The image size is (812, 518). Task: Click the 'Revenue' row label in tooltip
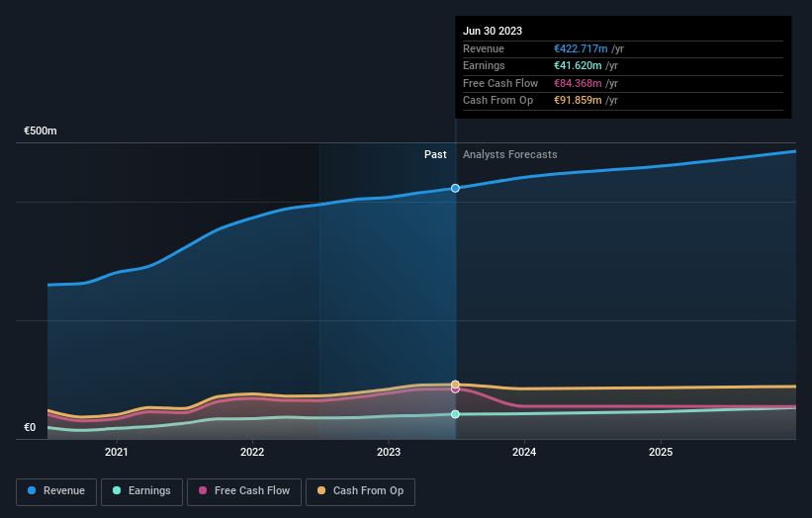point(484,48)
